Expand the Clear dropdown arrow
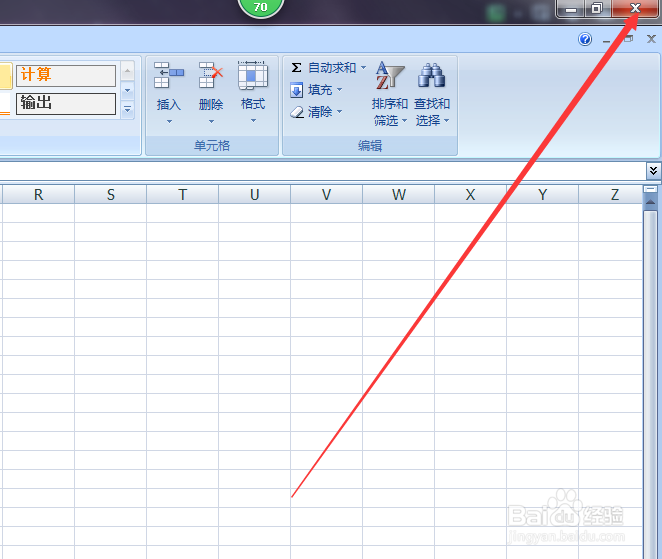Viewport: 662px width, 559px height. [x=339, y=111]
